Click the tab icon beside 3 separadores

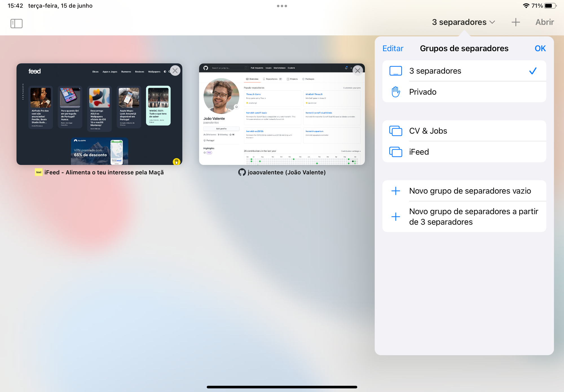[396, 71]
